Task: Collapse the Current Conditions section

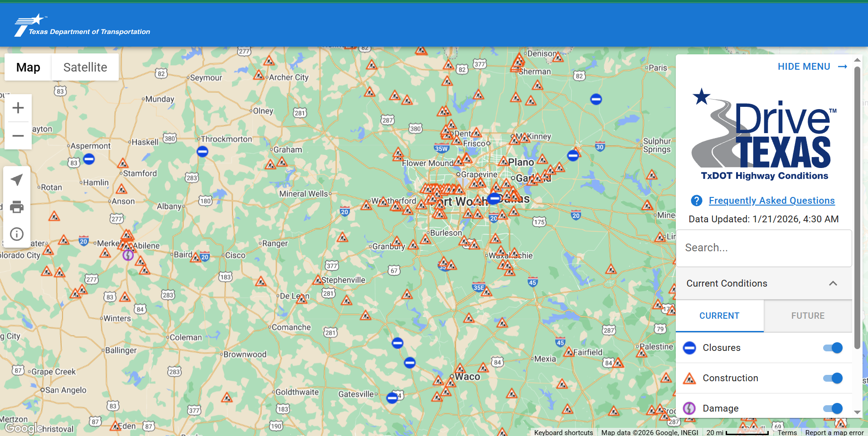Action: (833, 283)
